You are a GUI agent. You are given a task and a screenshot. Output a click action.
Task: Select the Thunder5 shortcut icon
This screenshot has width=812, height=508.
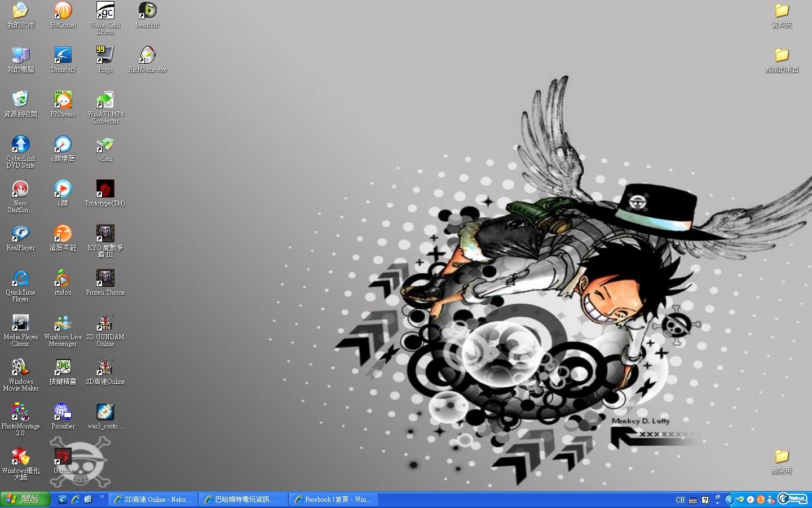pos(63,60)
